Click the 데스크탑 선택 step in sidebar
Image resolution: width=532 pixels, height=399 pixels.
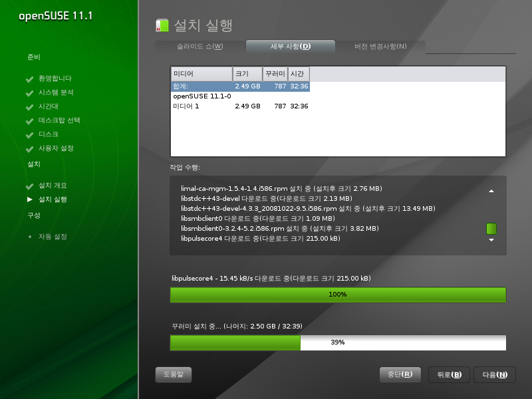59,120
